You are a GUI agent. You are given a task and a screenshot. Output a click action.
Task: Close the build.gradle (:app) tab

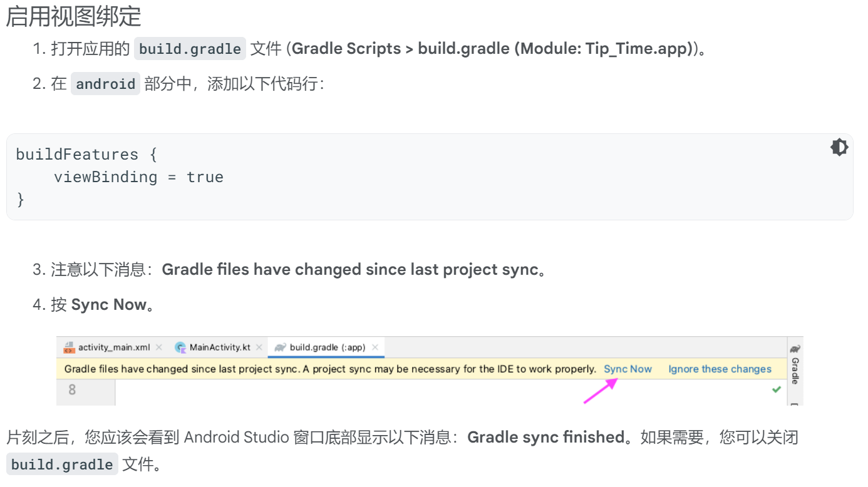375,347
